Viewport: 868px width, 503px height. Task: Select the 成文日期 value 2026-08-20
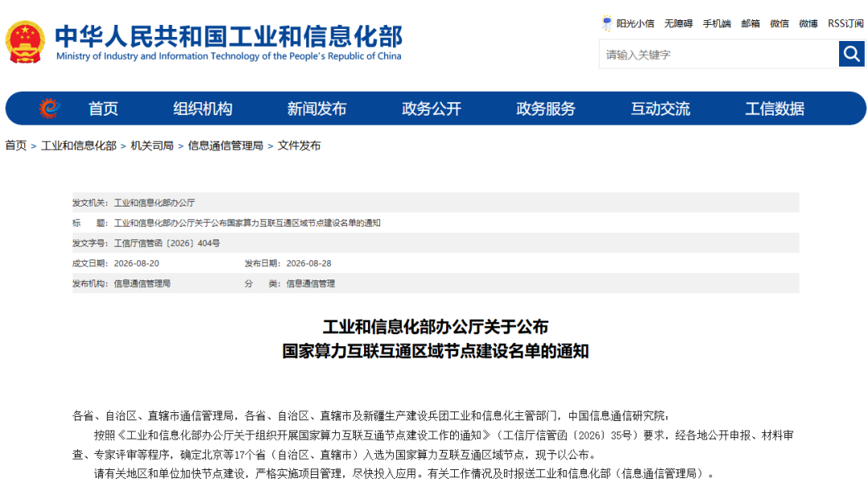pos(136,264)
